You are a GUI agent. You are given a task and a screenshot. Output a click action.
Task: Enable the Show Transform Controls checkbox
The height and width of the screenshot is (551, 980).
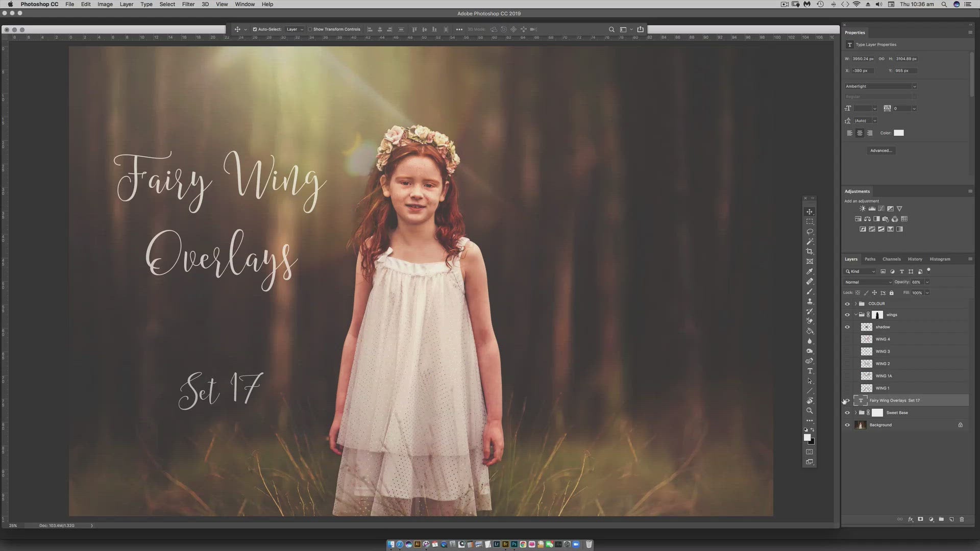point(310,30)
